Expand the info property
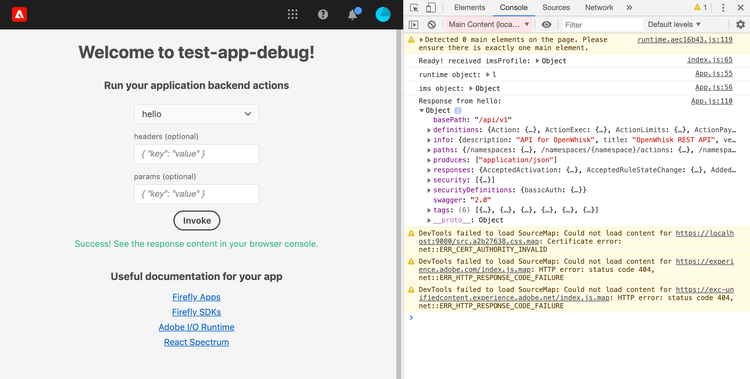Image resolution: width=750 pixels, height=379 pixels. pos(429,140)
